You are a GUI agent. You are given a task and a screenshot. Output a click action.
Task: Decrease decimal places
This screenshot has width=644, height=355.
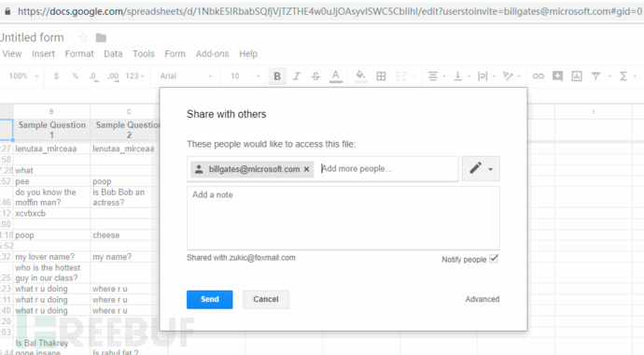[93, 77]
